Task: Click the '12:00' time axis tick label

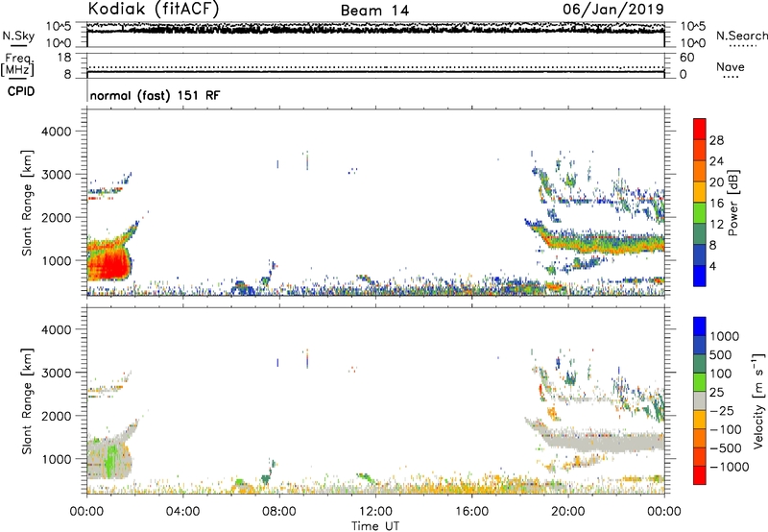Action: (375, 512)
